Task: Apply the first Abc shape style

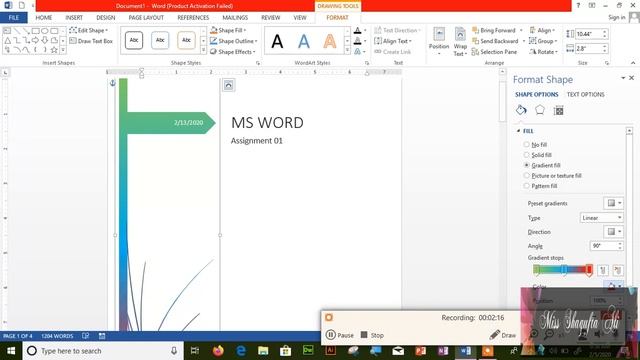Action: [x=134, y=40]
